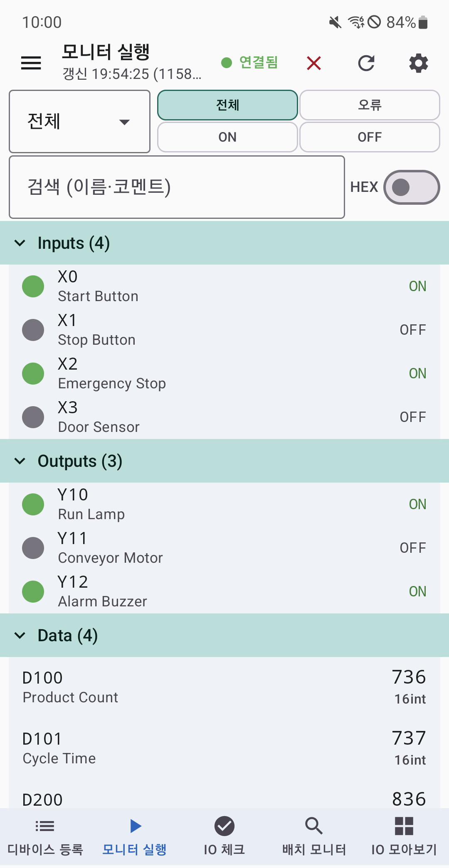Open 배치 모니터 magnifier icon
Viewport: 449px width, 868px height.
coord(314,826)
